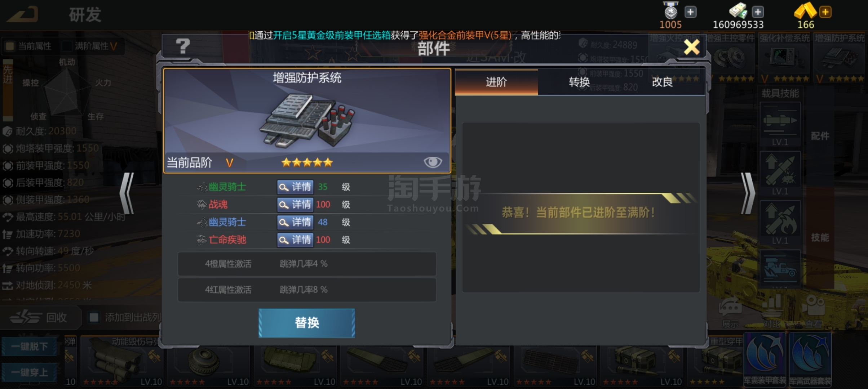This screenshot has width=868, height=389.
Task: Click the 回收 recycle icon button
Action: (40, 317)
